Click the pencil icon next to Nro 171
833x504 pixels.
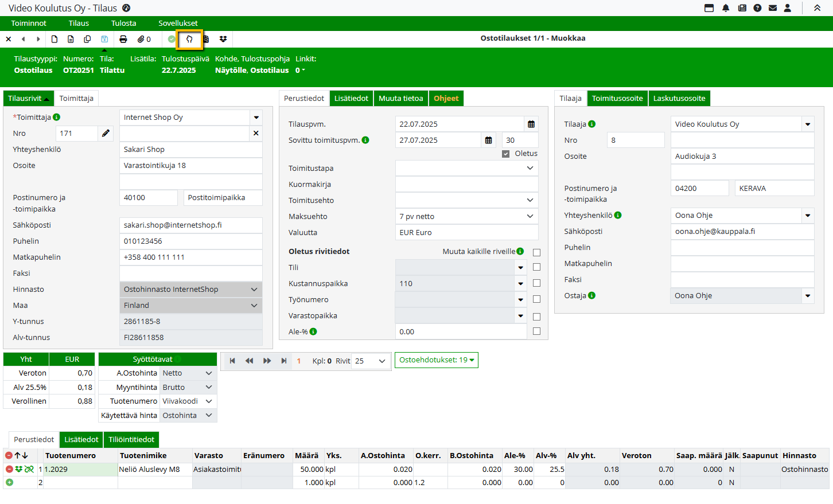(x=106, y=134)
